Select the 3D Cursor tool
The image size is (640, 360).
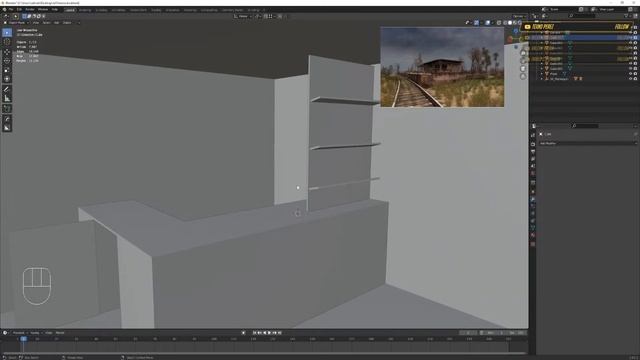tap(7, 42)
